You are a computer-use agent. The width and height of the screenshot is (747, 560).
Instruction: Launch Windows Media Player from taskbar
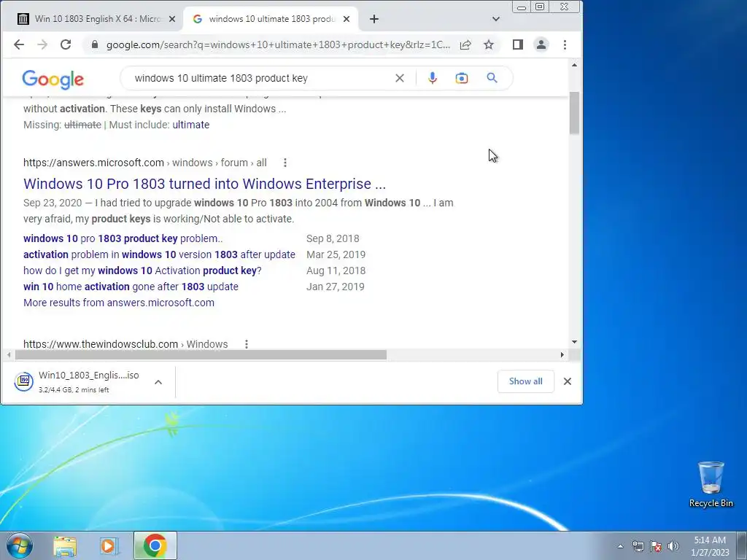[x=109, y=546]
